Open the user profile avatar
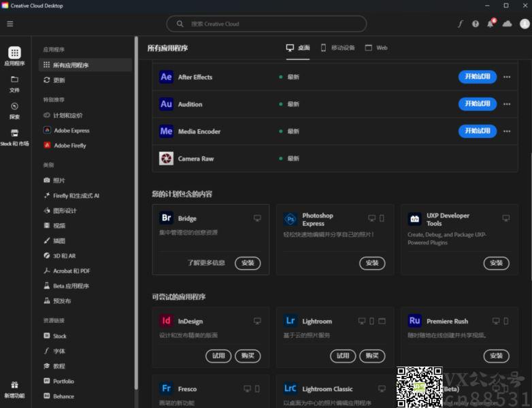This screenshot has width=532, height=408. (x=525, y=24)
